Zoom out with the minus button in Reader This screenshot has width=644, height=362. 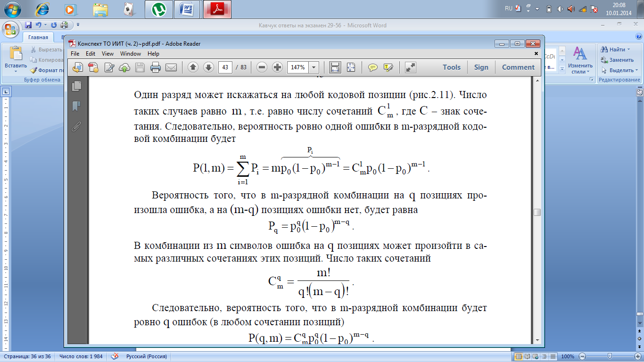click(x=262, y=67)
